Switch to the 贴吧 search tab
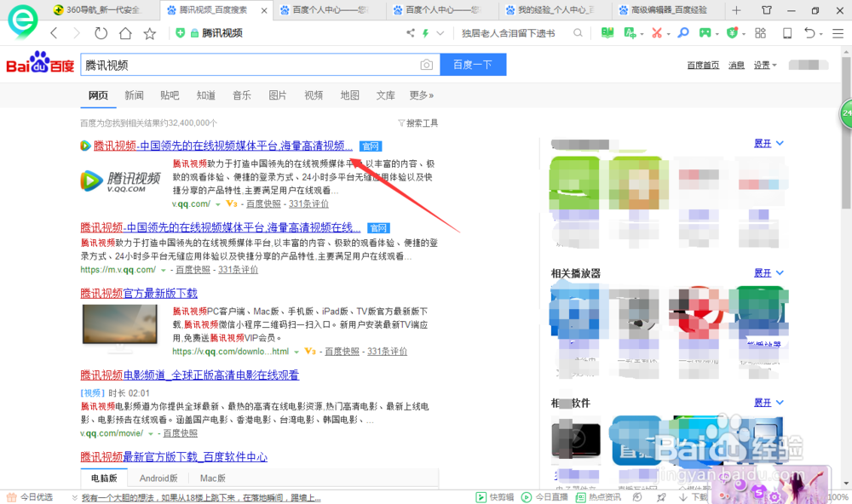Viewport: 852px width, 504px height. click(x=170, y=95)
